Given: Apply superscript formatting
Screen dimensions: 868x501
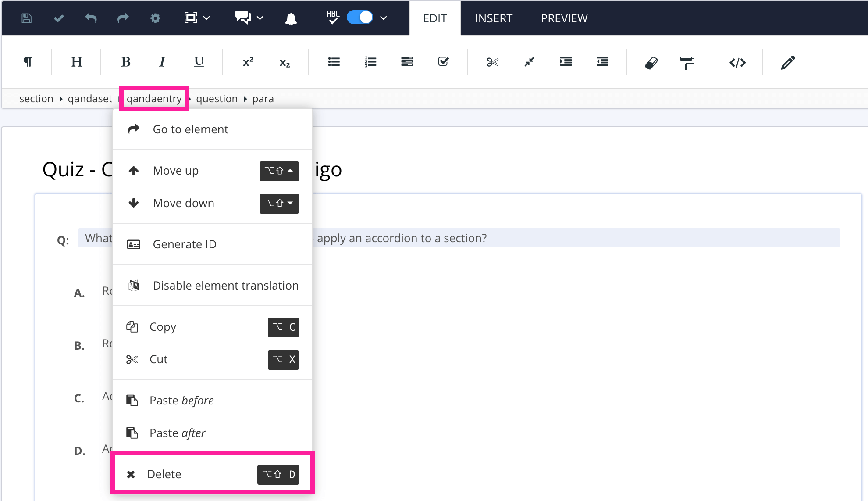Looking at the screenshot, I should (248, 62).
